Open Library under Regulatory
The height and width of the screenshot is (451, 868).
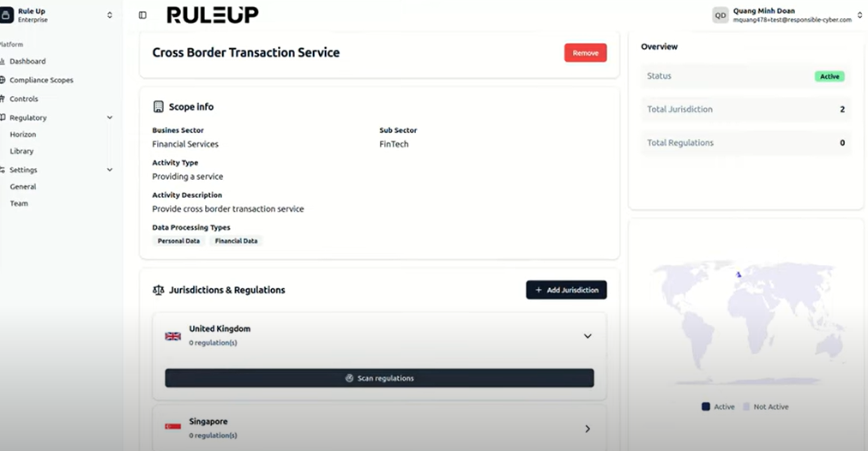(x=21, y=151)
